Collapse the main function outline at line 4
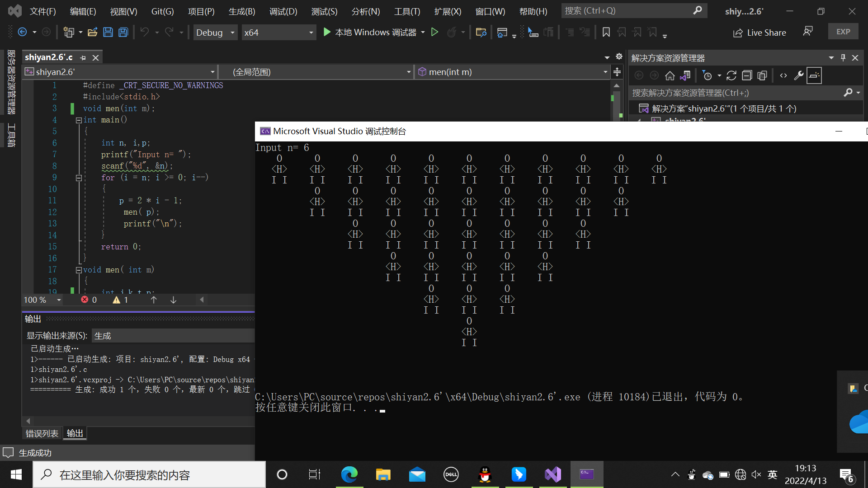868x488 pixels. (79, 120)
